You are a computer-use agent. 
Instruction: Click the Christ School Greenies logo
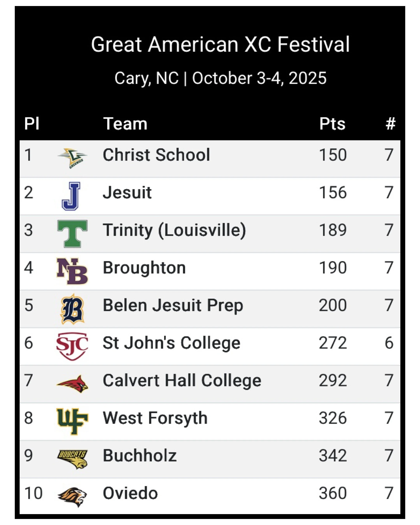[72, 158]
